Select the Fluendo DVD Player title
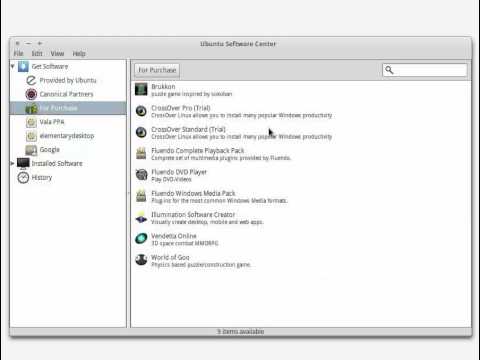 (x=179, y=172)
